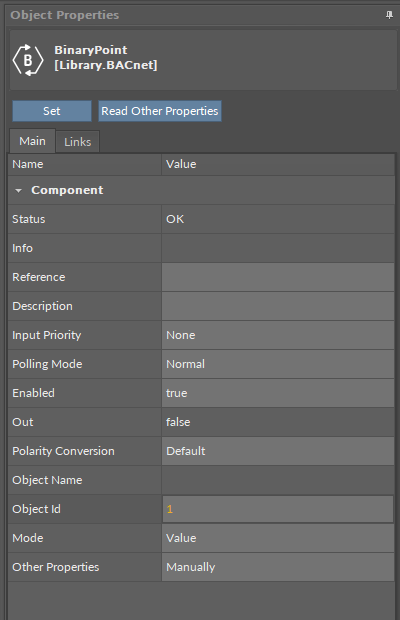Open the Mode dropdown showing Value
The image size is (400, 620).
coord(278,538)
